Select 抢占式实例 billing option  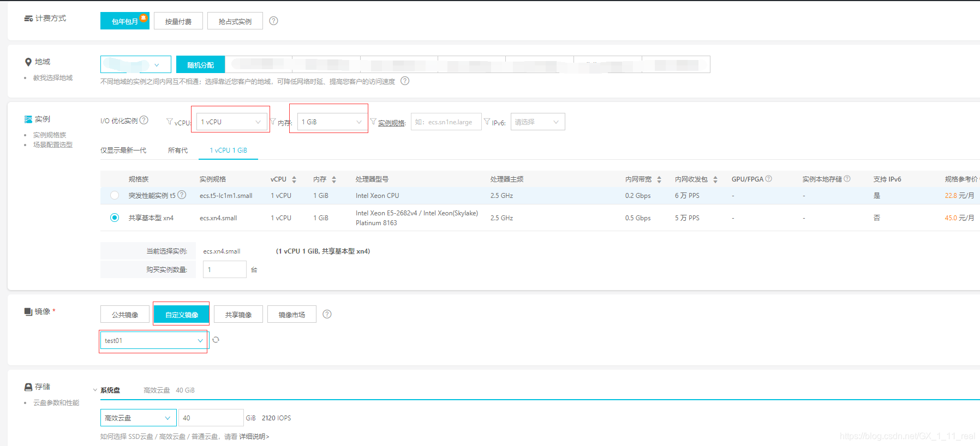pos(235,21)
